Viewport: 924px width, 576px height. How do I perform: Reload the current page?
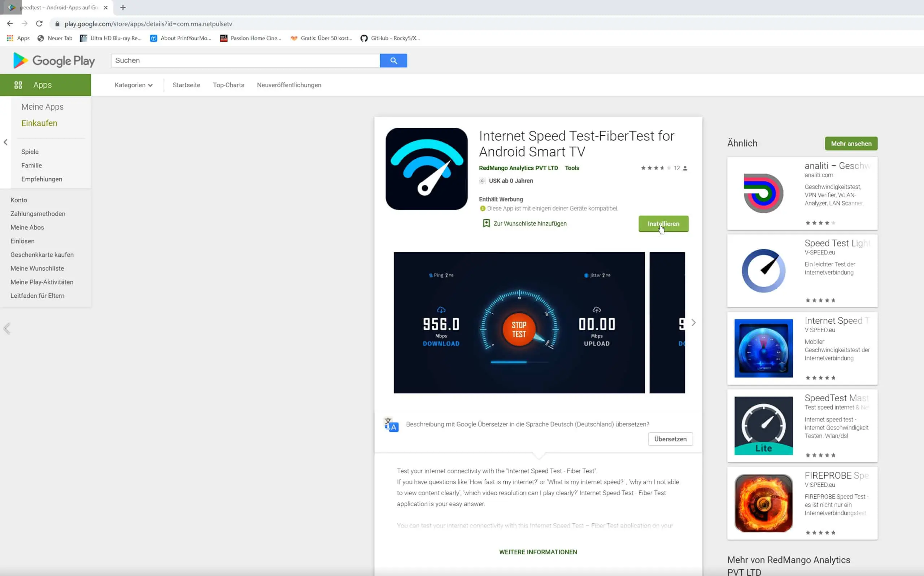tap(39, 23)
